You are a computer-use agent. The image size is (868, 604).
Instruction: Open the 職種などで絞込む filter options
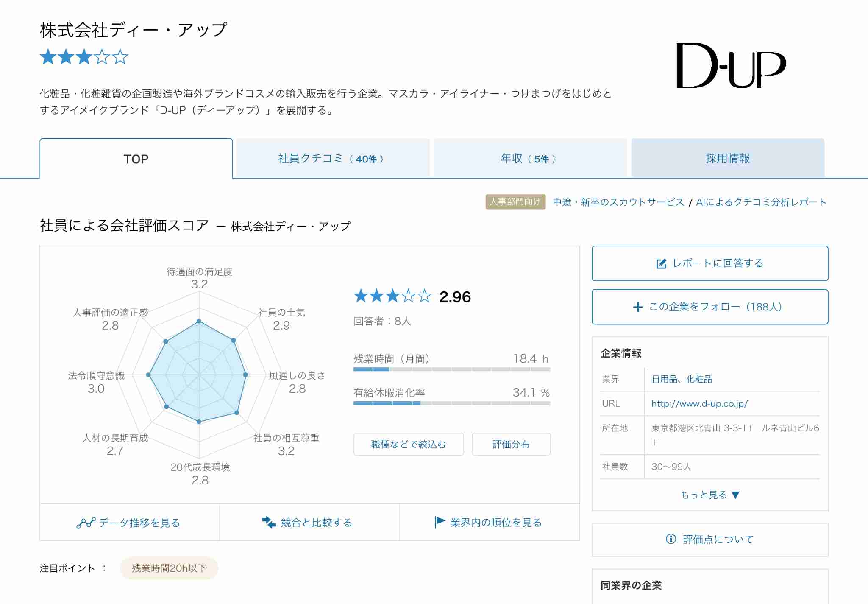[x=408, y=444]
